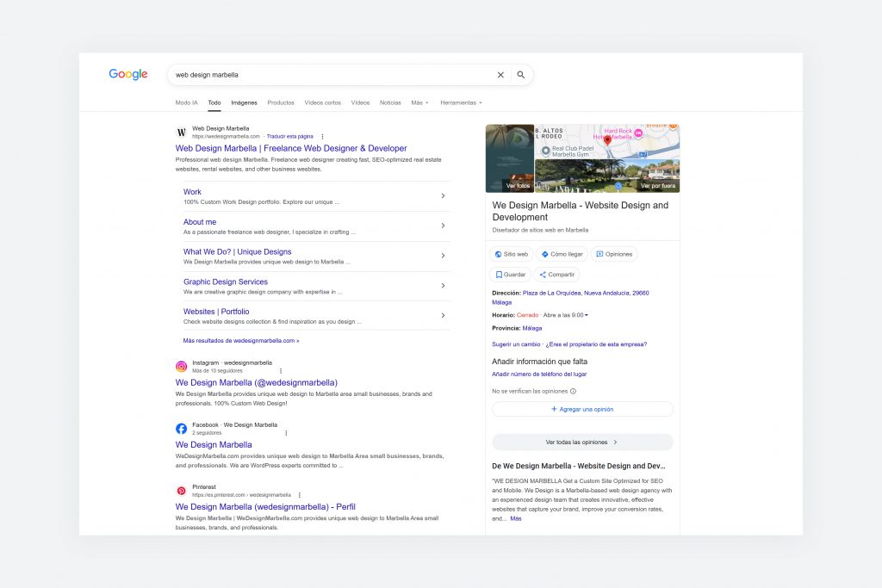This screenshot has height=588, width=882.
Task: Expand opening hours 'Abre a las 9:00'
Action: [x=565, y=315]
